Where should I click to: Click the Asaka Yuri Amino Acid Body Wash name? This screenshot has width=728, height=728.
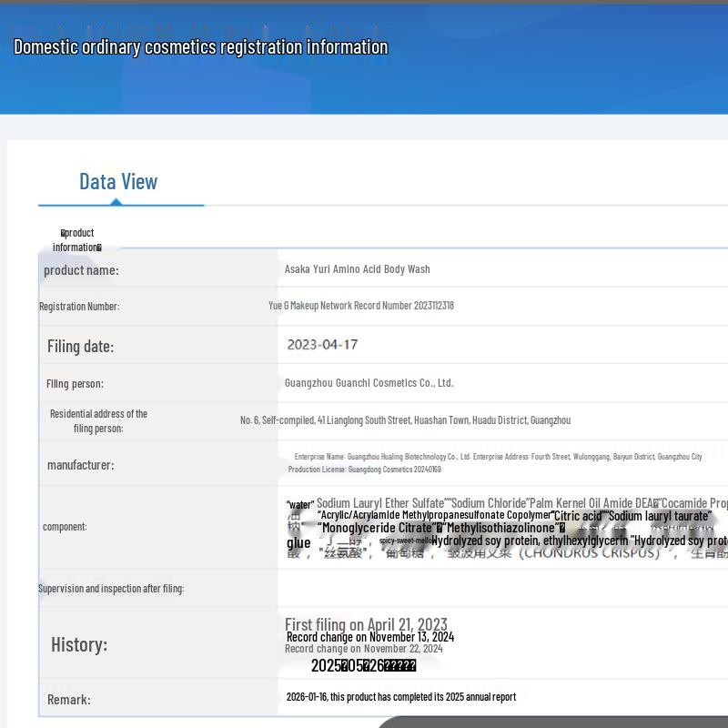click(357, 269)
